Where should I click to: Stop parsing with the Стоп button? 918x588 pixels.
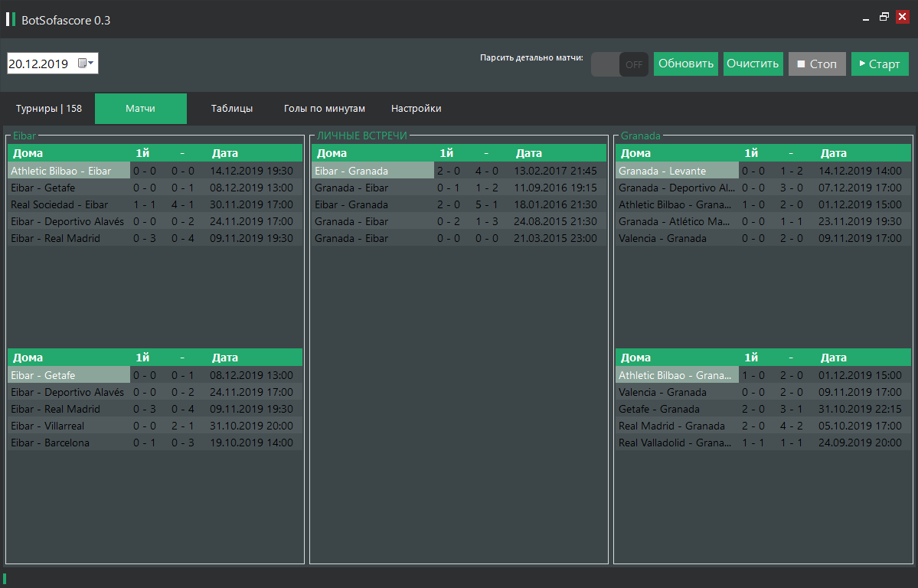coord(817,64)
